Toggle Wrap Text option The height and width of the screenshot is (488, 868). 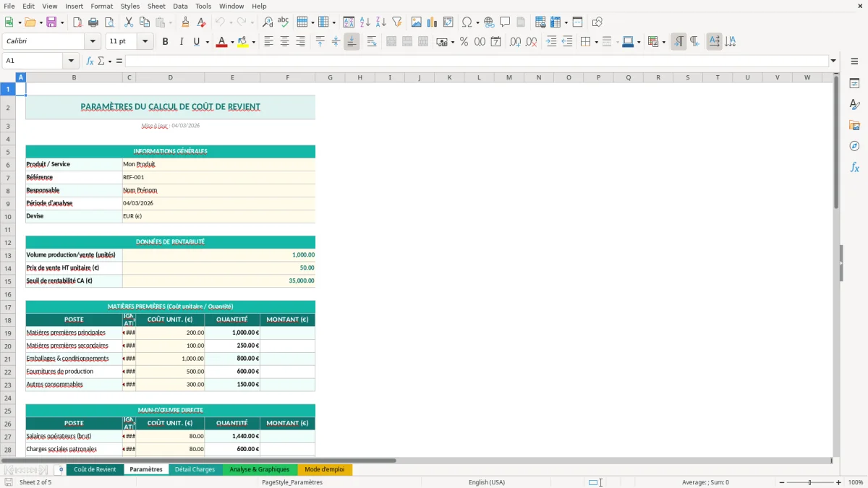tap(372, 42)
